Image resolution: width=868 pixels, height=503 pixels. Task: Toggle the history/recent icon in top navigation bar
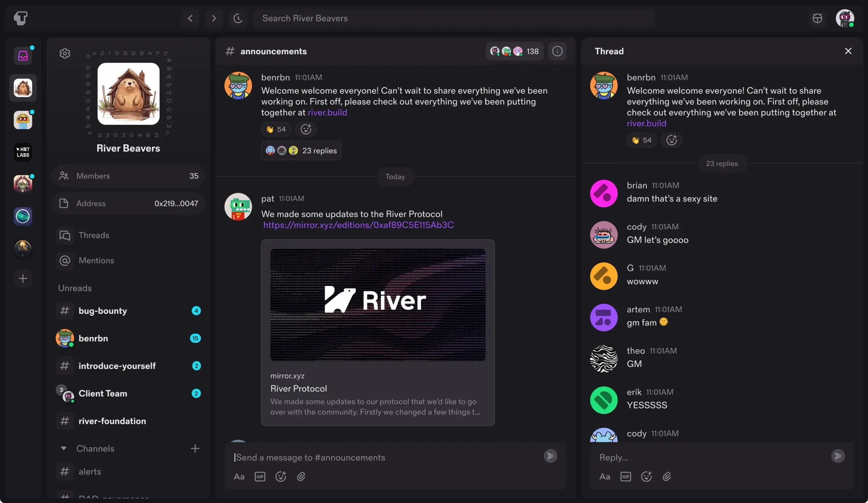click(x=238, y=18)
